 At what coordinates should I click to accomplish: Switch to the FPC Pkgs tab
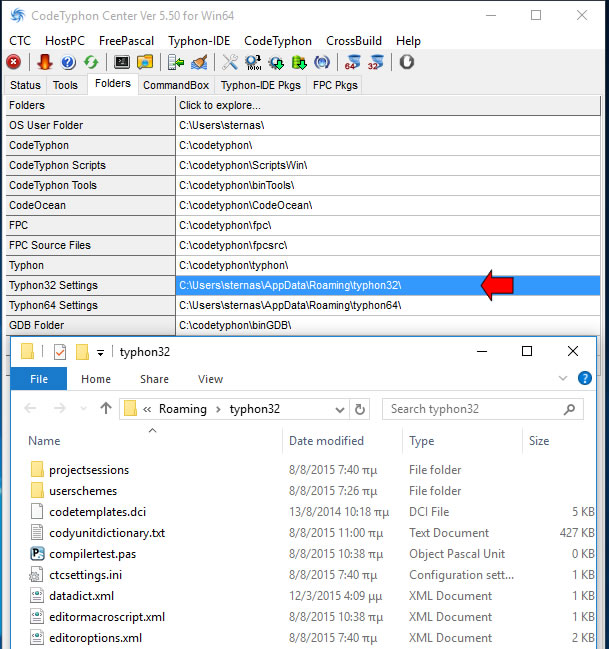click(x=335, y=85)
